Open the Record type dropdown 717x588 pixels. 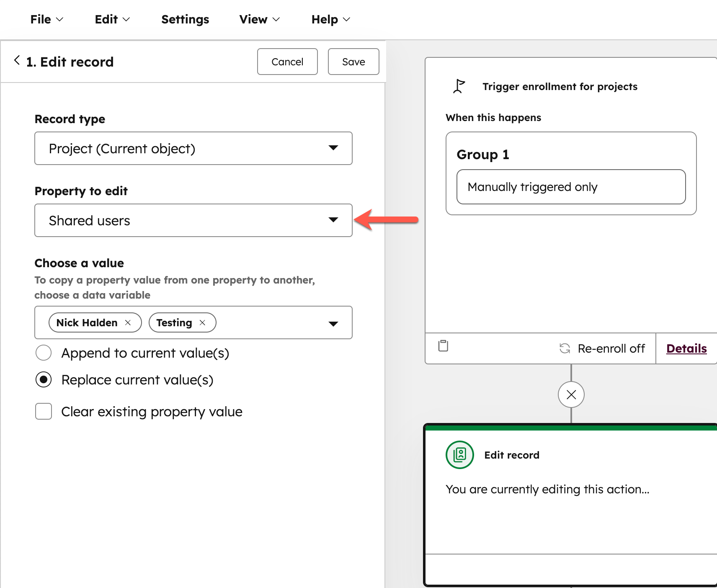pyautogui.click(x=193, y=149)
